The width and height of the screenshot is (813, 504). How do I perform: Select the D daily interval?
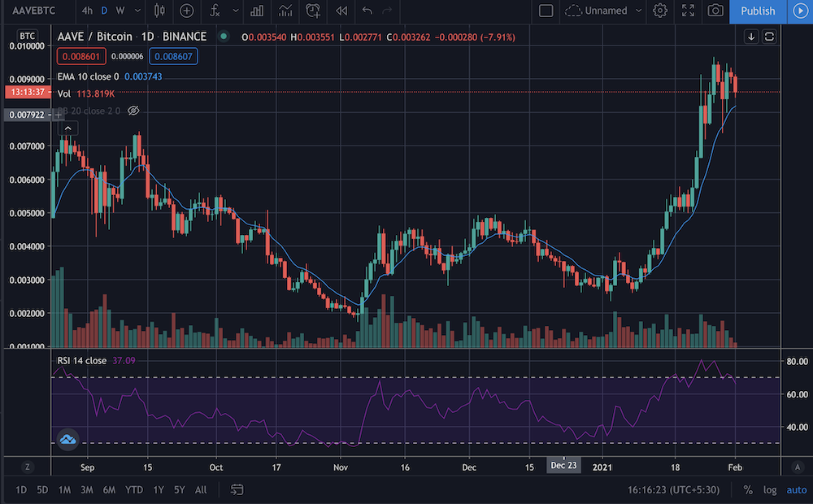pos(104,11)
